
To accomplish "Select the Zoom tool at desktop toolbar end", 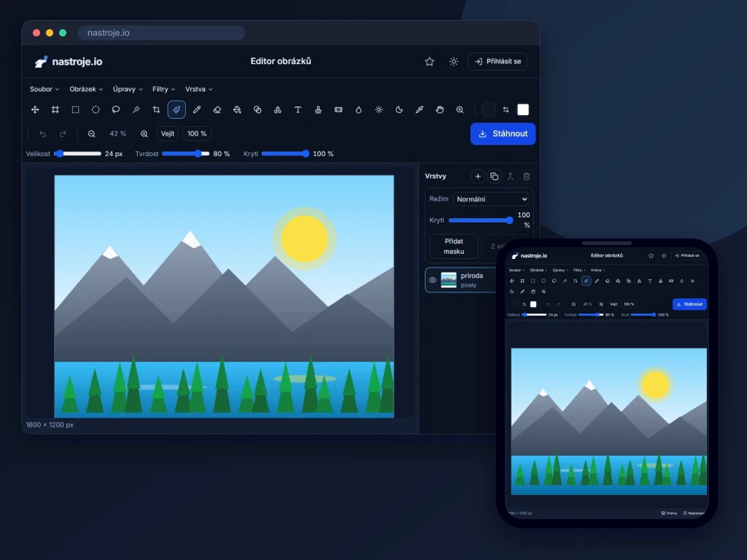I will 460,109.
